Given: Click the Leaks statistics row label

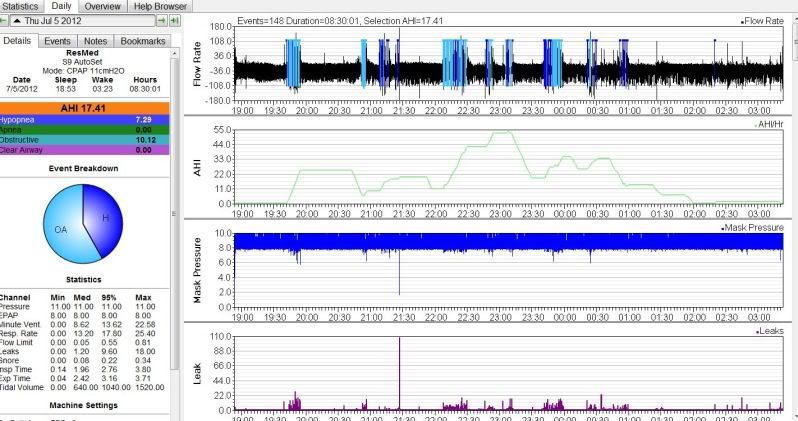Looking at the screenshot, I should click(9, 351).
